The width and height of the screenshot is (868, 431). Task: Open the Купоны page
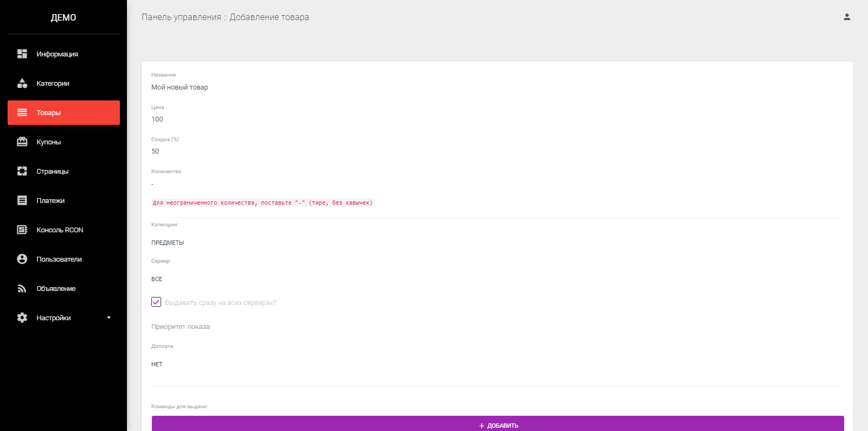click(x=63, y=142)
